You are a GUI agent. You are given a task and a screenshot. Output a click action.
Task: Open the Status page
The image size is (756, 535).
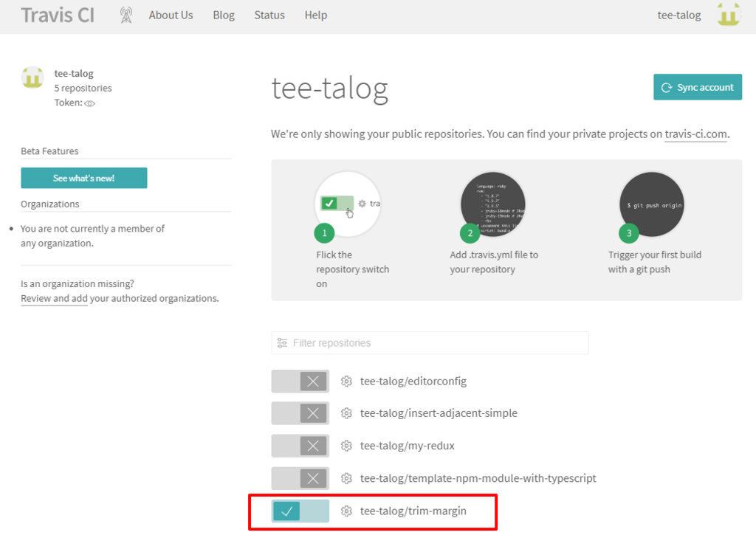[269, 15]
